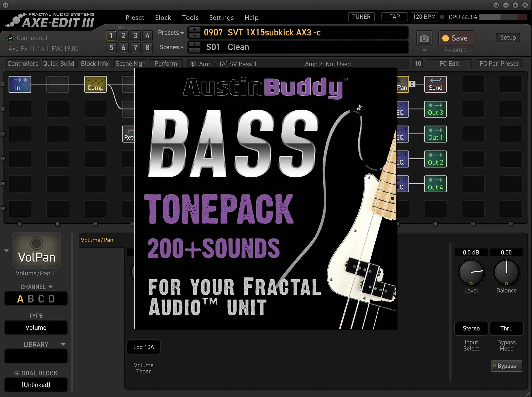This screenshot has height=397, width=532.
Task: Click the Volume type field
Action: [x=36, y=328]
